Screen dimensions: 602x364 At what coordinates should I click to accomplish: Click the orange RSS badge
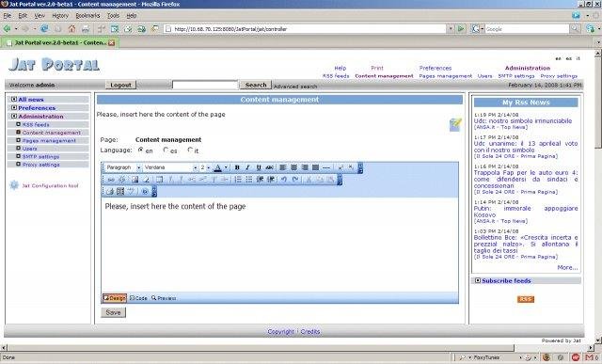pos(526,299)
